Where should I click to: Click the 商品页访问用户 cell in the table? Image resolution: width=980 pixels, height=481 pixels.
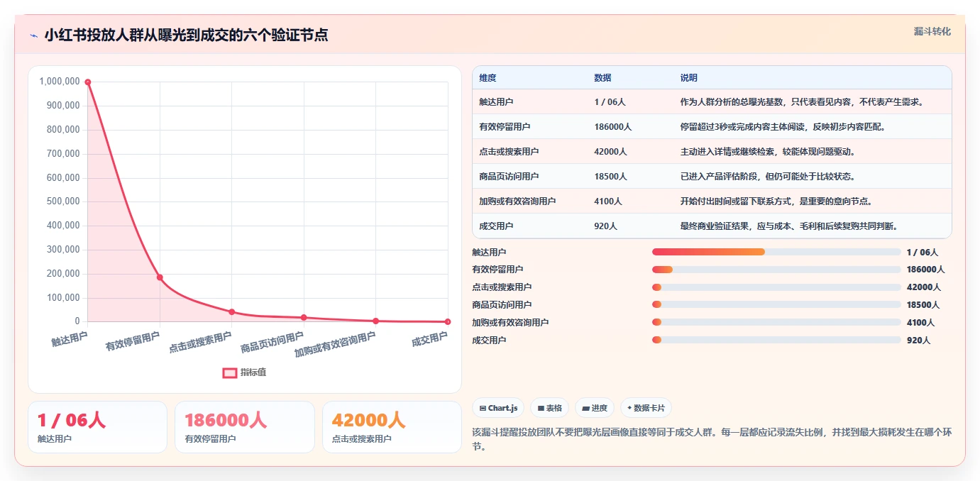point(509,177)
